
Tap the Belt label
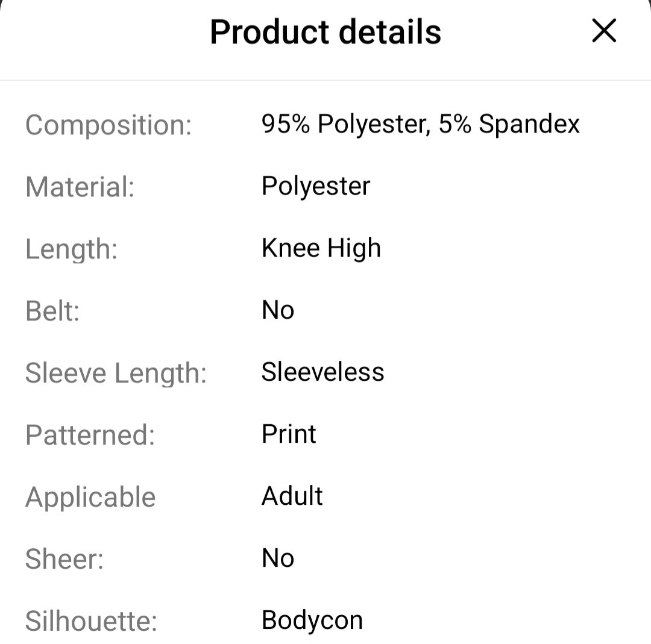tap(52, 311)
